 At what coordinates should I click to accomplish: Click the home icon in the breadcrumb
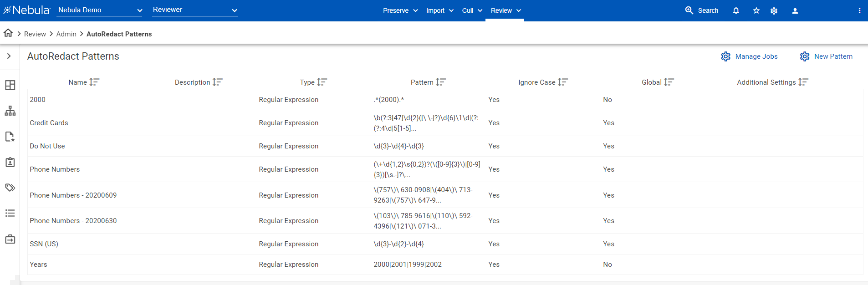[x=8, y=33]
